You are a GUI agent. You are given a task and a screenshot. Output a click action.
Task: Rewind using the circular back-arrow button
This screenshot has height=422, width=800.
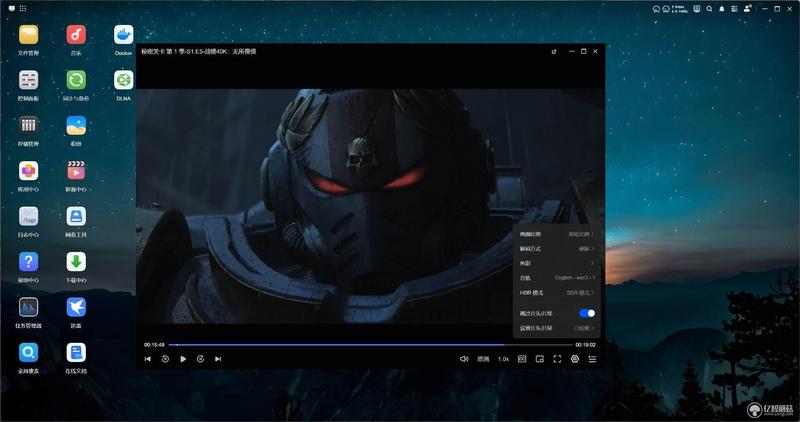165,359
